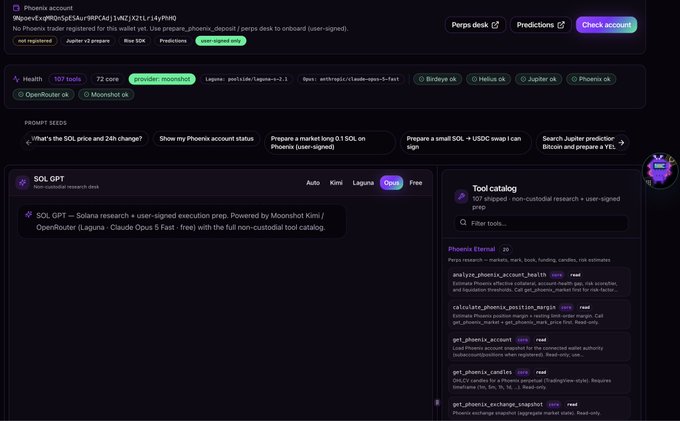Focus the Filter tools search field
The width and height of the screenshot is (680, 421).
(541, 223)
